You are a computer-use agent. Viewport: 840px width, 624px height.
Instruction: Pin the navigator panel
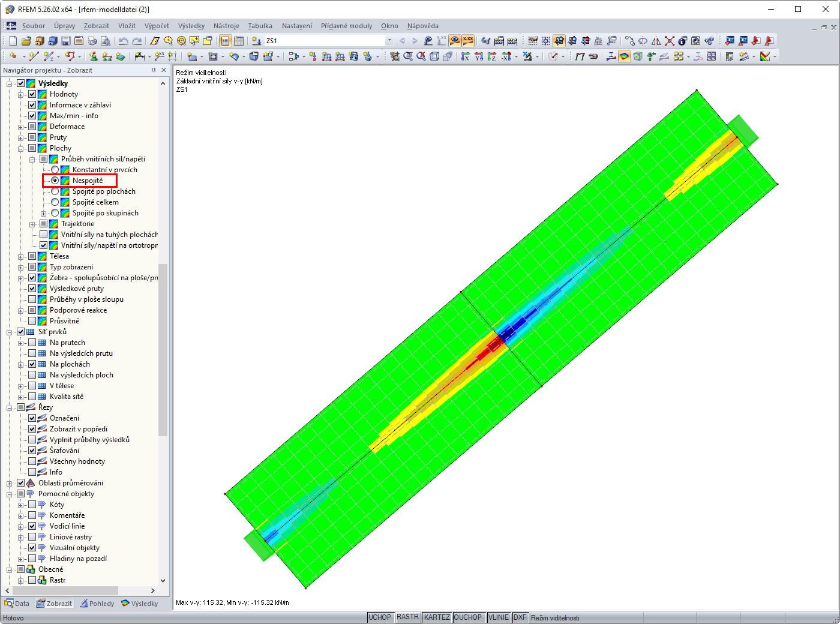point(154,70)
